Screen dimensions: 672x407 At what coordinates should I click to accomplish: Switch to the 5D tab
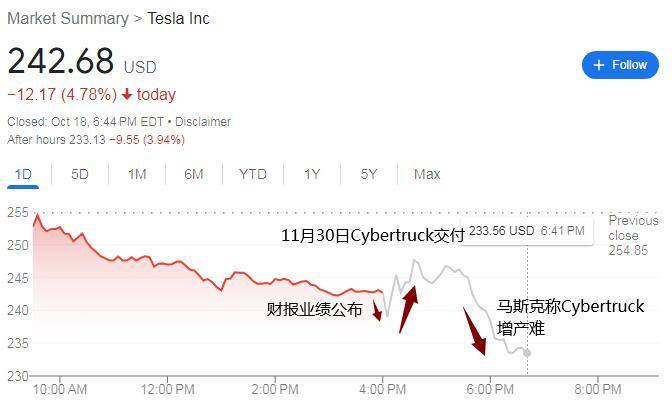point(80,174)
